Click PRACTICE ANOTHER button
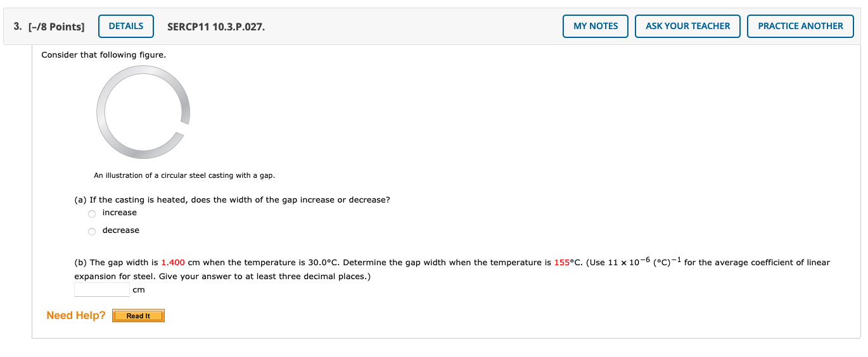868x357 pixels. 800,26
